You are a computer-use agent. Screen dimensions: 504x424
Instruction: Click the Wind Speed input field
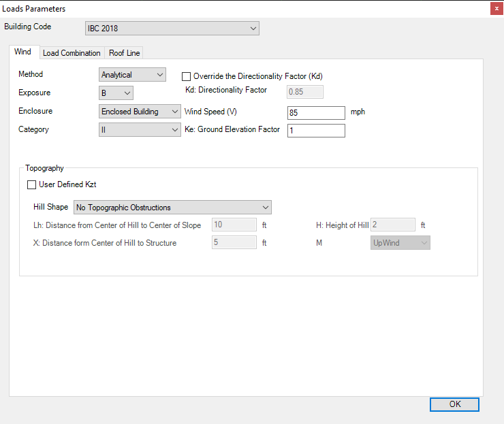coord(315,112)
